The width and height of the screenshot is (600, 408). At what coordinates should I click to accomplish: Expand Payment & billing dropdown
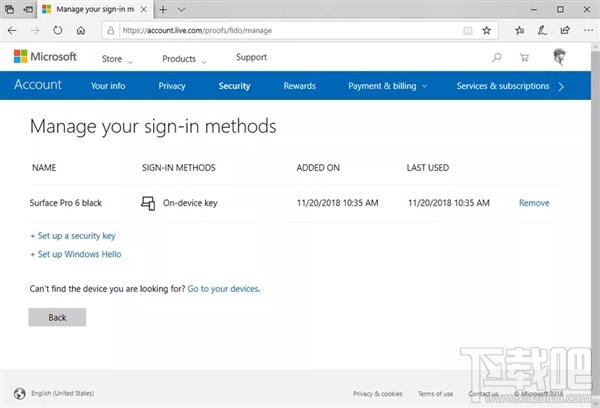[x=387, y=86]
